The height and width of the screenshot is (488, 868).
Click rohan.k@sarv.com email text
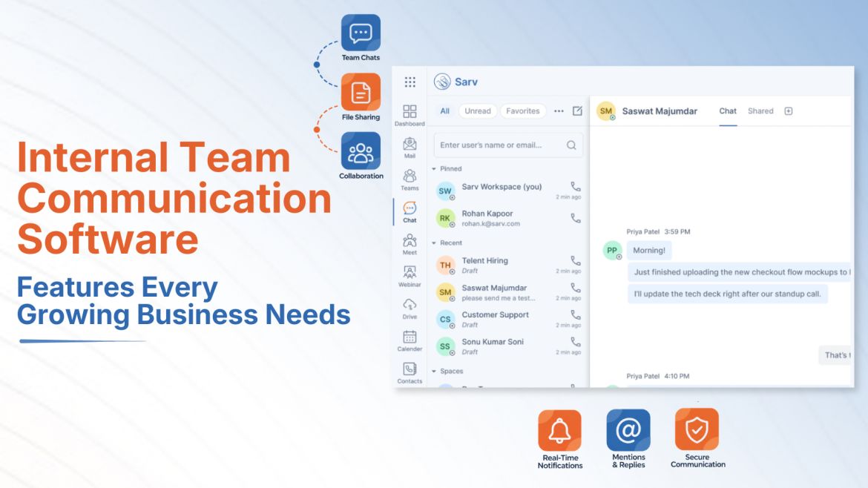pos(490,224)
